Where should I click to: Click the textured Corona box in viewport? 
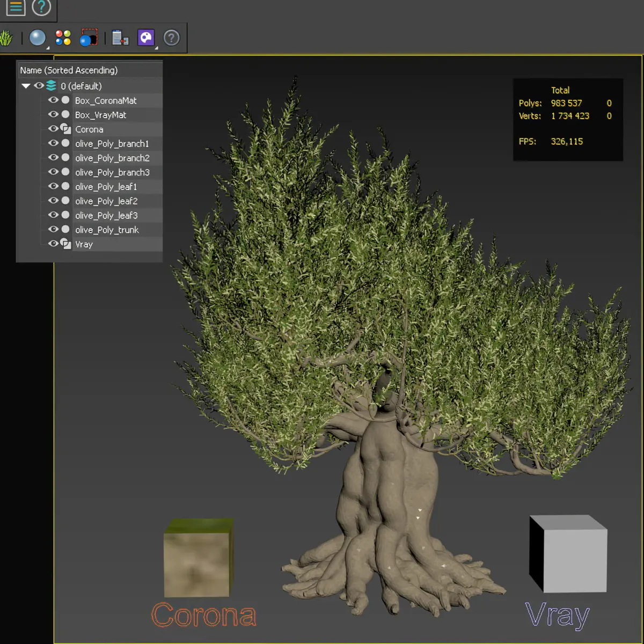click(198, 558)
